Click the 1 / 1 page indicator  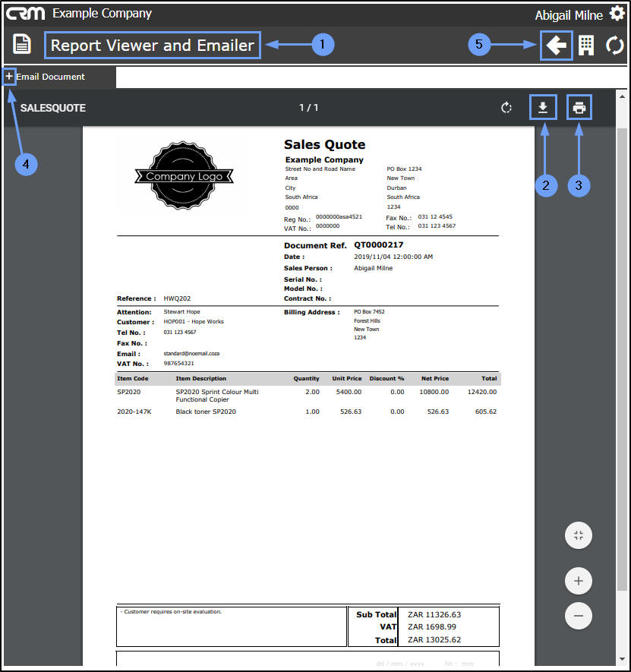(x=308, y=108)
